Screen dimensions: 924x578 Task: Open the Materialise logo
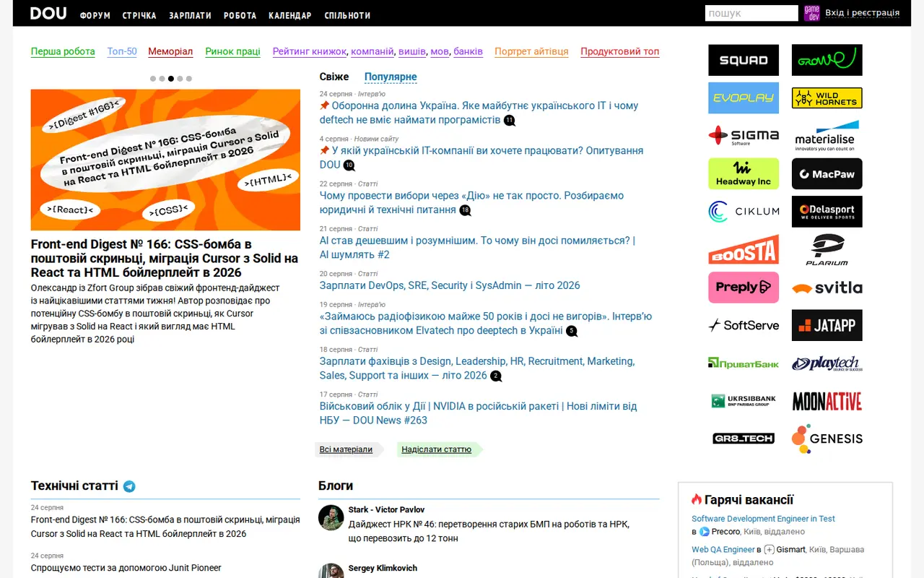(x=827, y=136)
